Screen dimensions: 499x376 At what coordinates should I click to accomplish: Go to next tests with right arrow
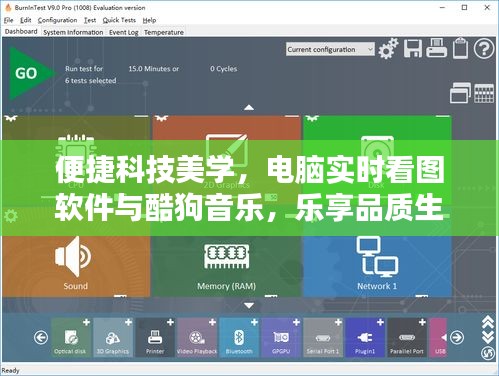(x=457, y=338)
